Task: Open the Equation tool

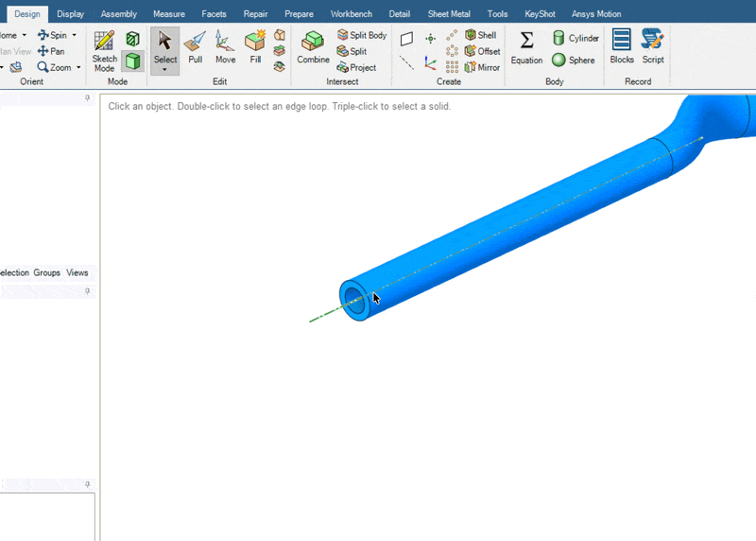Action: (526, 47)
